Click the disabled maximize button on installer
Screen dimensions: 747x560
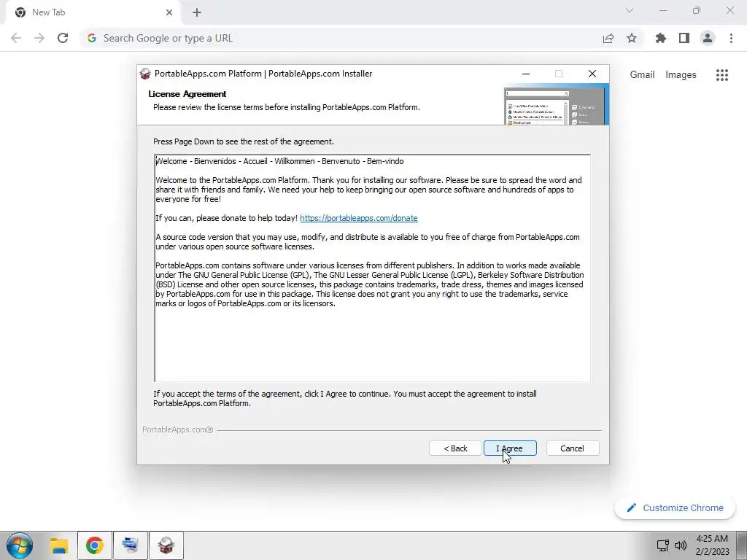pyautogui.click(x=559, y=74)
